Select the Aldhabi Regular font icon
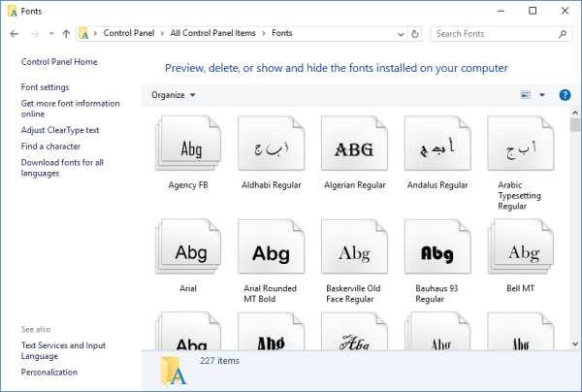Screen dimensions: 582x392 point(272,144)
